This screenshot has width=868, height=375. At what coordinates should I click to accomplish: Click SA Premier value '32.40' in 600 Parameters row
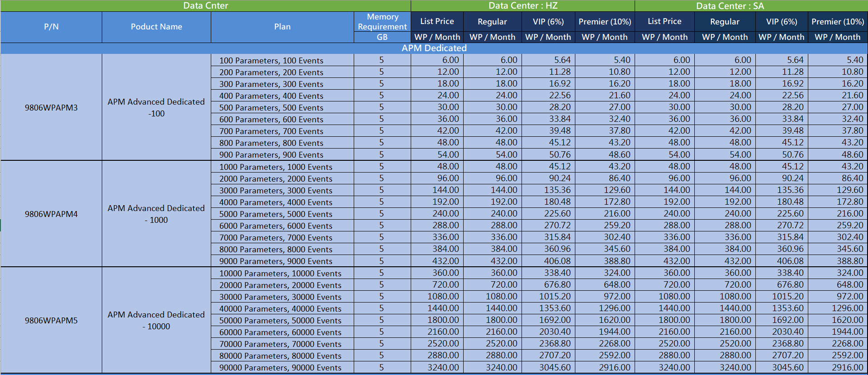click(x=838, y=119)
